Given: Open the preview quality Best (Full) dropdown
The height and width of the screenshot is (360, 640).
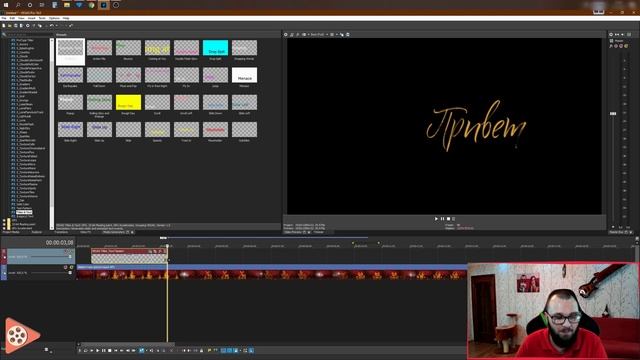Looking at the screenshot, I should 319,35.
